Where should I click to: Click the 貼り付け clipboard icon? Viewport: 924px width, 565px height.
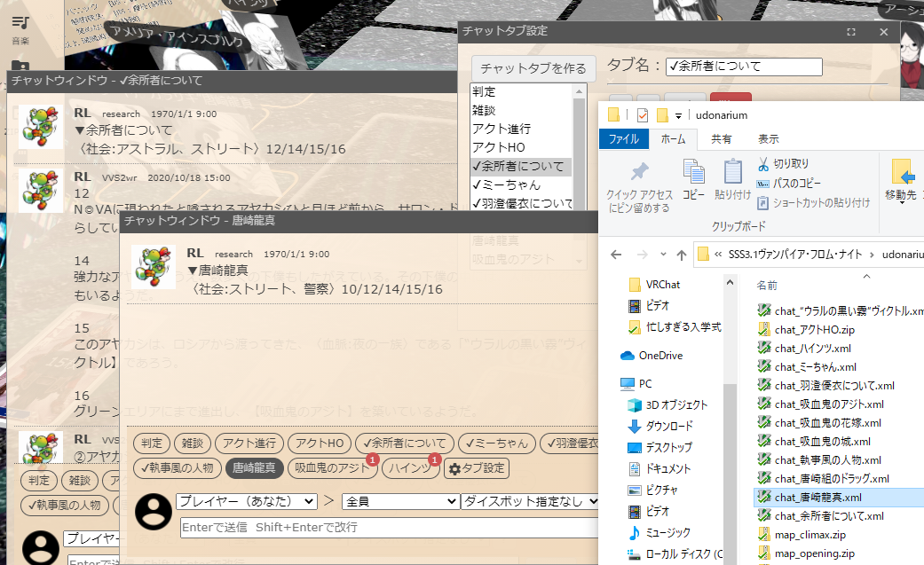pyautogui.click(x=732, y=171)
